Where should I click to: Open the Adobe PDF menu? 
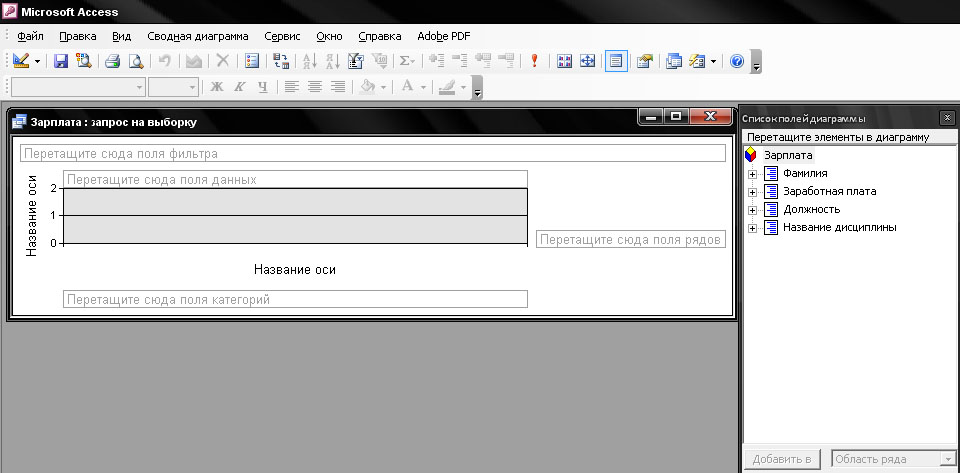(444, 36)
